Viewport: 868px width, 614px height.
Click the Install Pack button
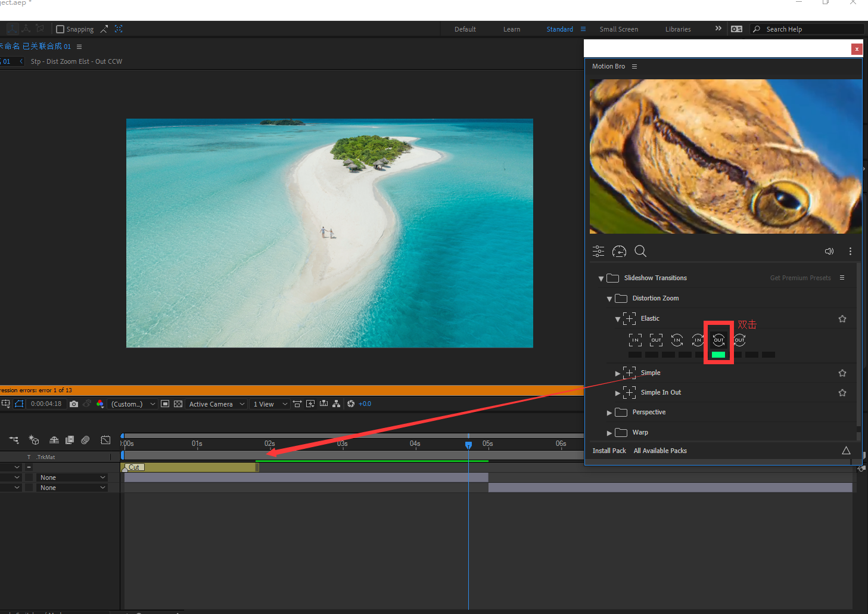coord(609,451)
